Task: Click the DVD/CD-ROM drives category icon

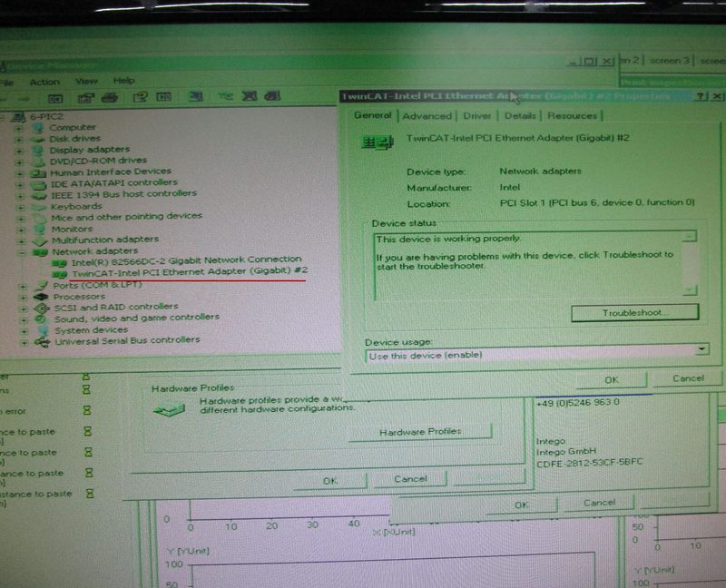Action: tap(39, 162)
